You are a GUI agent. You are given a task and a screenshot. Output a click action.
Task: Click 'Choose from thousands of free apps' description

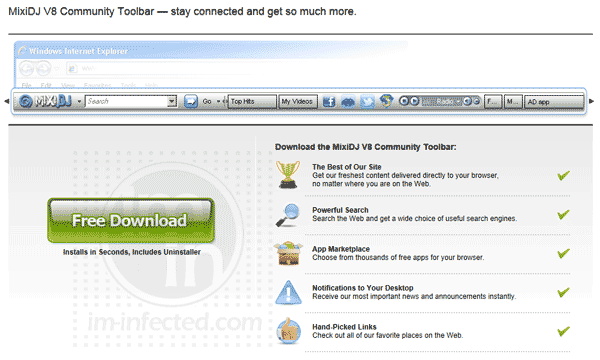[398, 257]
